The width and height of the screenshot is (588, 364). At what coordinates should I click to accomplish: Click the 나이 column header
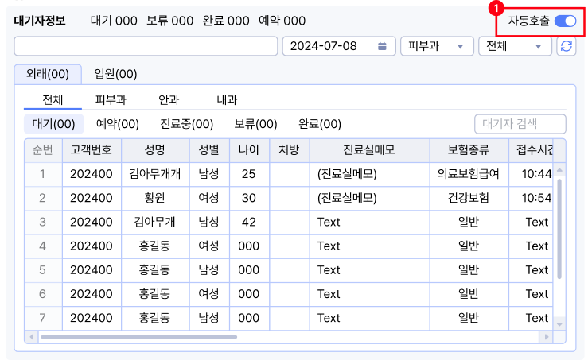249,150
